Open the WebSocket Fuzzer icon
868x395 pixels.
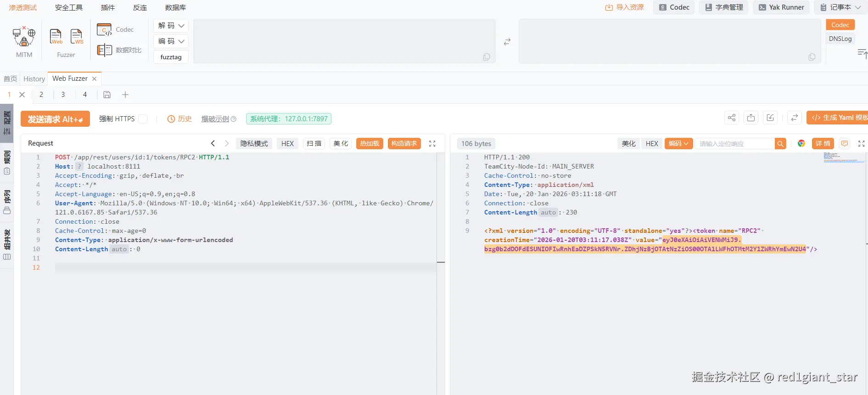[77, 37]
